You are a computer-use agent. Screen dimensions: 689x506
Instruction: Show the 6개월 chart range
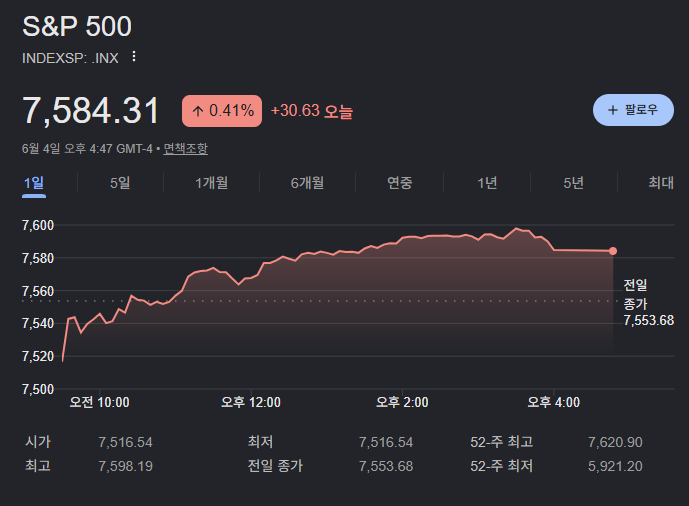(307, 182)
